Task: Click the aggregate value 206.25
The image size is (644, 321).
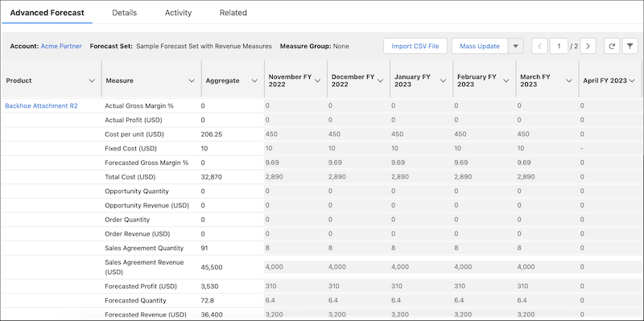Action: click(212, 134)
